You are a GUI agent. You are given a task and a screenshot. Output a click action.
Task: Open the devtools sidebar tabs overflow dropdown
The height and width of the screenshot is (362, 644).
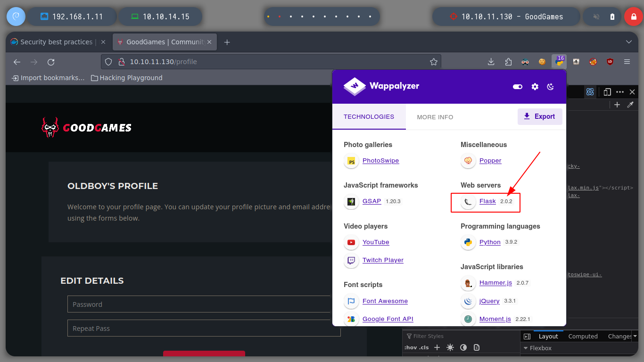click(635, 336)
